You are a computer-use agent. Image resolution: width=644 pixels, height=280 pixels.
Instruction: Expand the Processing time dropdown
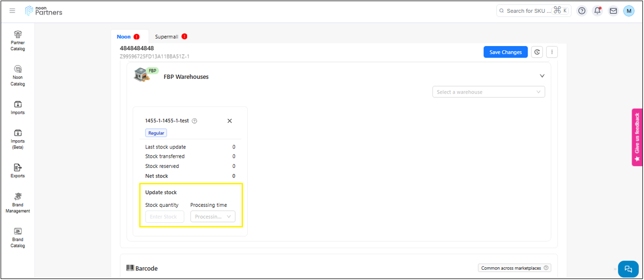pos(213,217)
